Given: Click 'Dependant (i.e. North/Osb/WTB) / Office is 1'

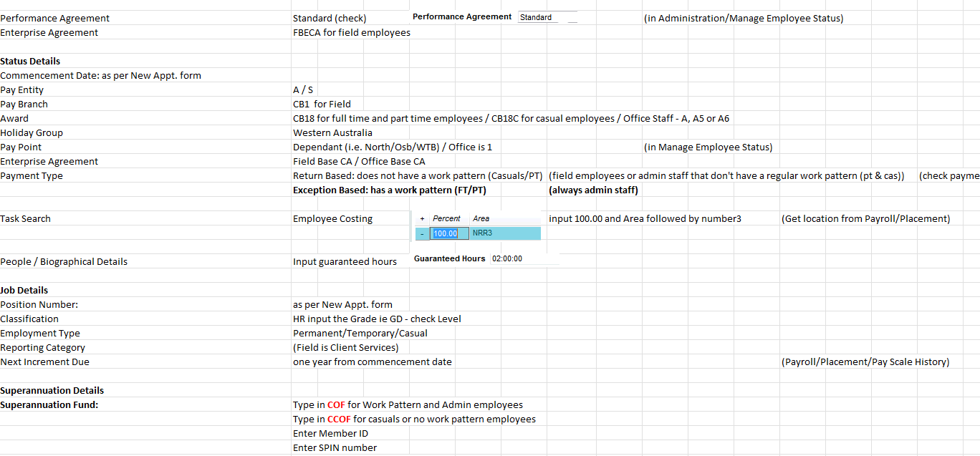Looking at the screenshot, I should pos(393,147).
